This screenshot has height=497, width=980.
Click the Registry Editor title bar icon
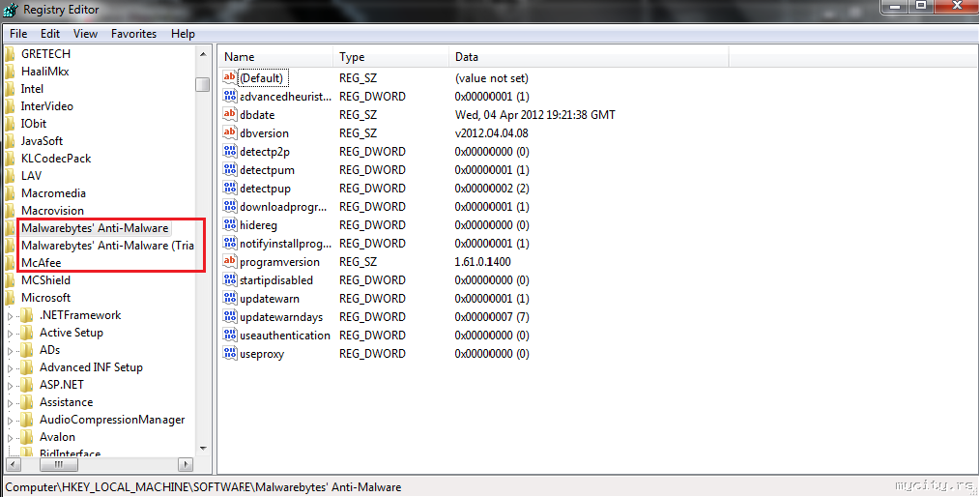tap(10, 10)
